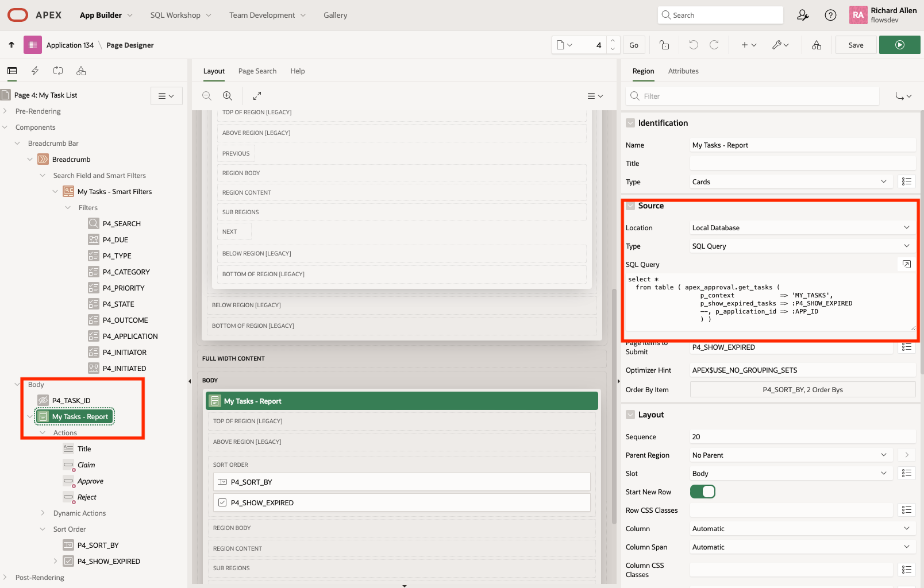924x588 pixels.
Task: Switch to the Dynamic Actions lightning tab
Action: click(x=35, y=71)
